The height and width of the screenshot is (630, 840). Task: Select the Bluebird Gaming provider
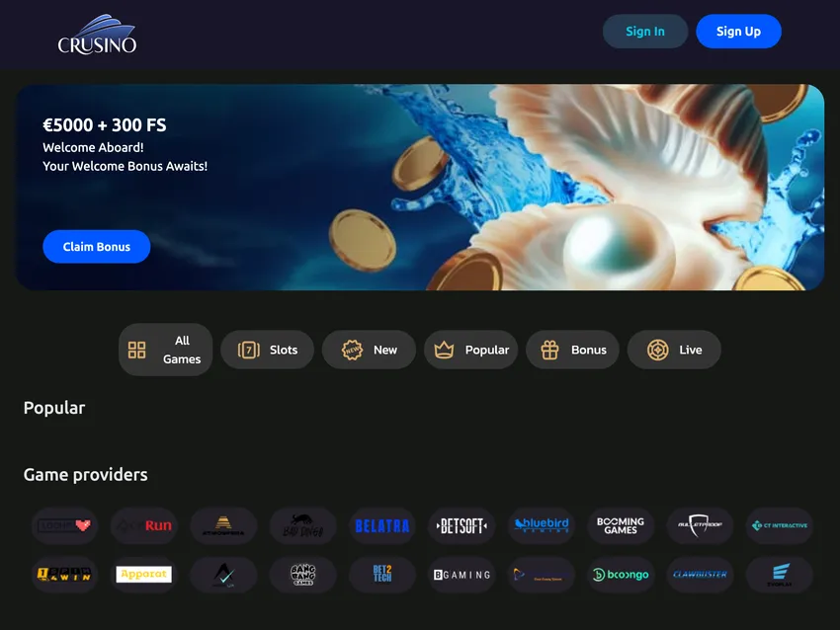pyautogui.click(x=541, y=525)
